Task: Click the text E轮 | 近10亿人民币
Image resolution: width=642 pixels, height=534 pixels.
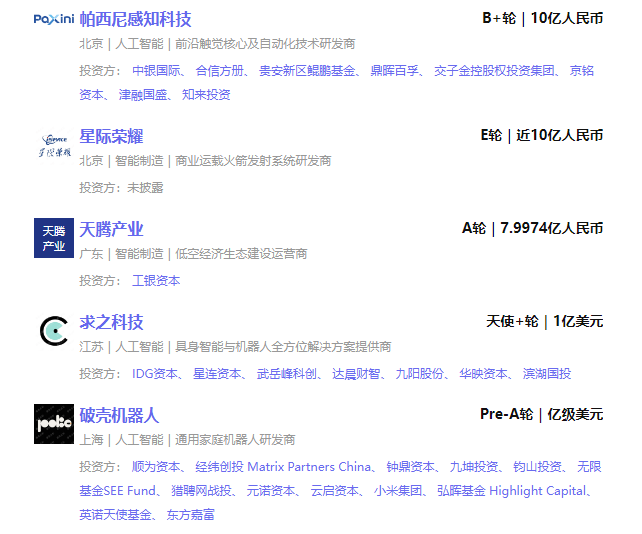Action: [x=542, y=136]
